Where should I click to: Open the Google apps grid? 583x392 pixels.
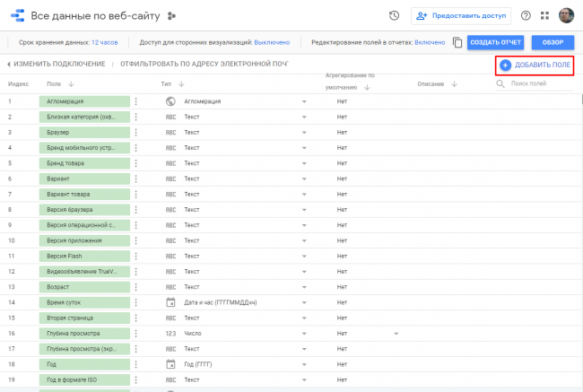(x=544, y=15)
